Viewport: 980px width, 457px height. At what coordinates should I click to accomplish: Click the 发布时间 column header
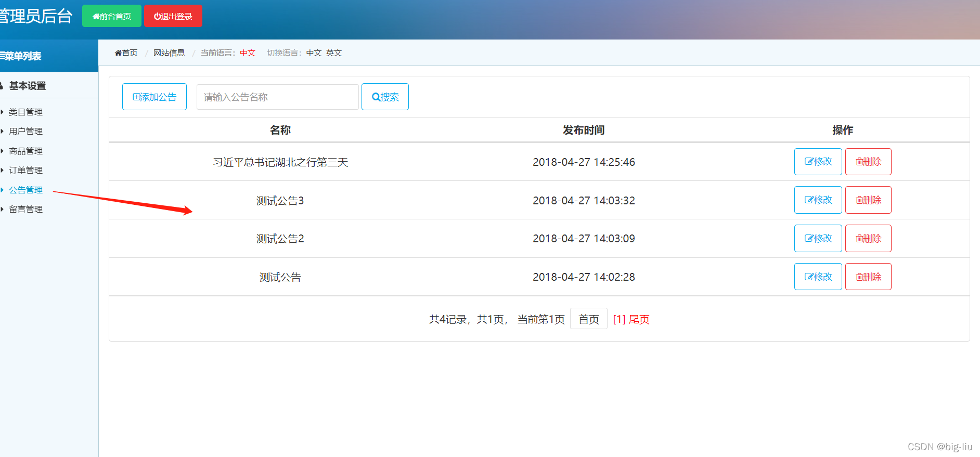point(584,130)
